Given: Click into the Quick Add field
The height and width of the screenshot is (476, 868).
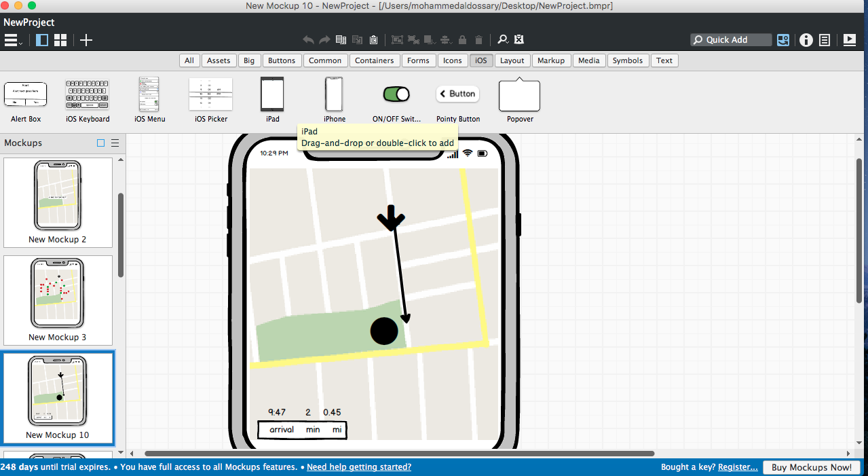Looking at the screenshot, I should click(x=731, y=40).
